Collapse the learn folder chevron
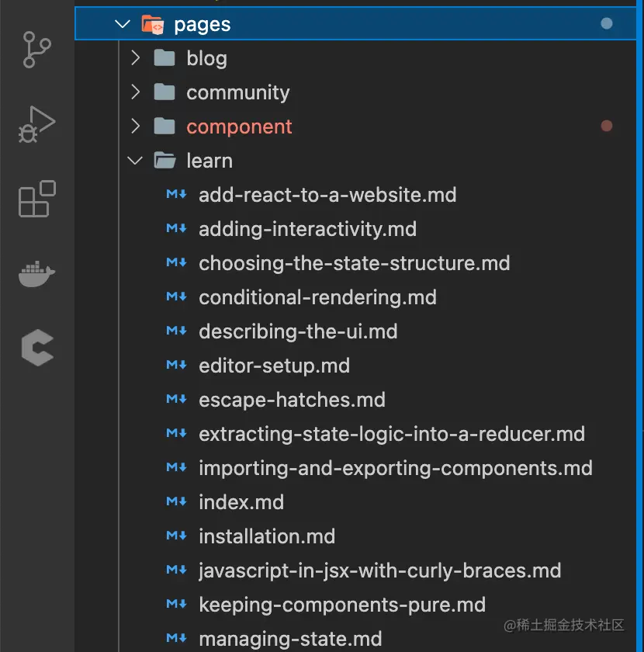Viewport: 644px width, 652px height. pos(136,161)
